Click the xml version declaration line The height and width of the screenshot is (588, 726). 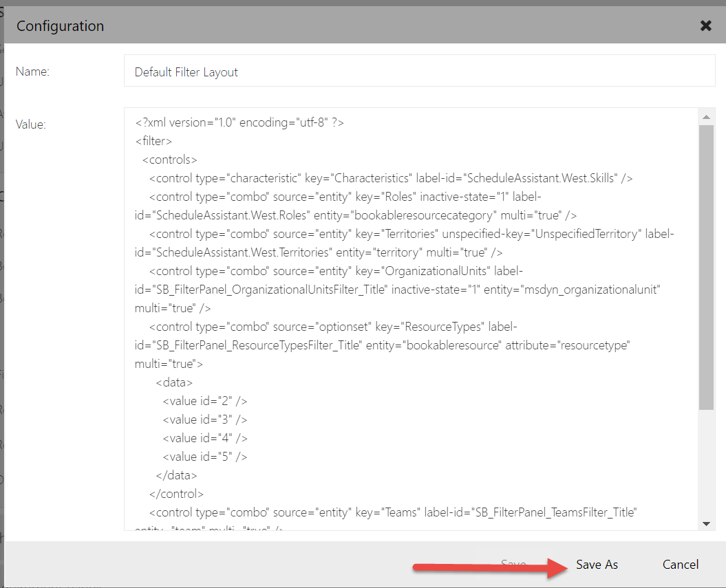(x=237, y=122)
